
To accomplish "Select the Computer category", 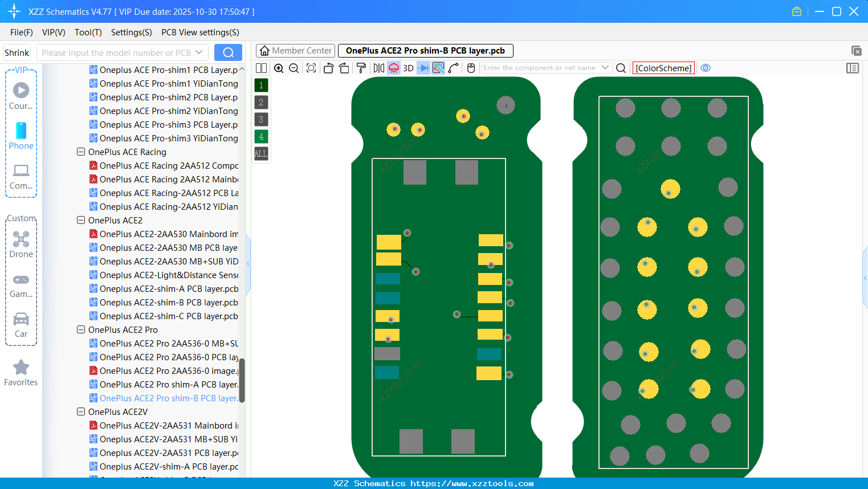I will pyautogui.click(x=21, y=176).
